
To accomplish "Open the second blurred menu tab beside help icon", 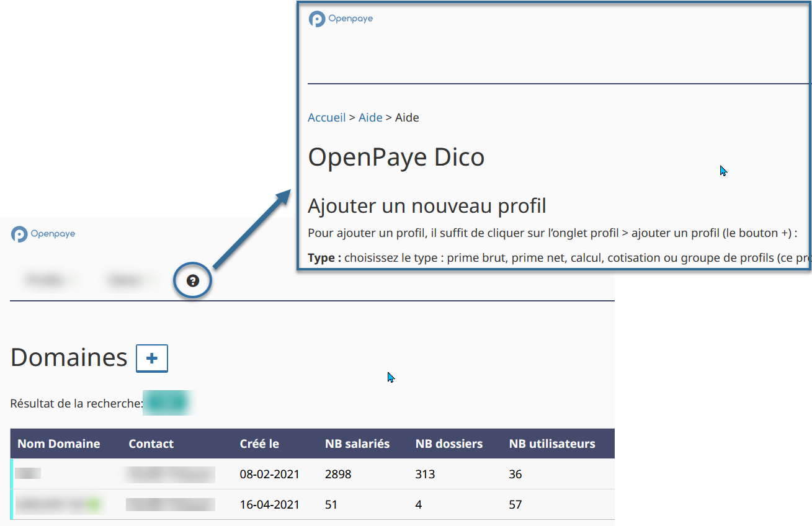I will tap(131, 280).
